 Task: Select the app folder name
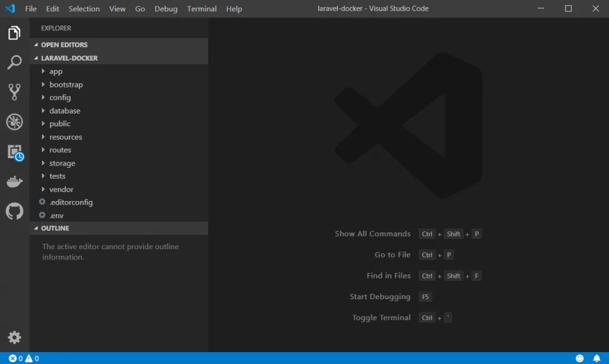(56, 71)
